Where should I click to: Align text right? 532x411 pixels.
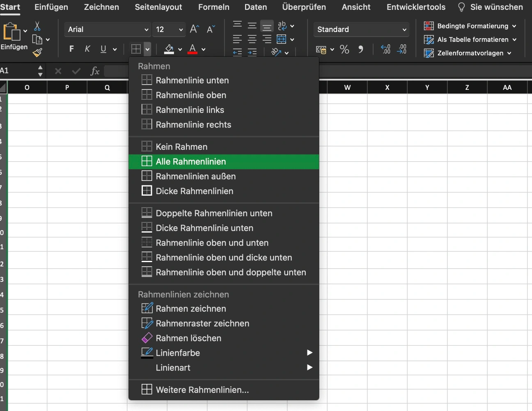(267, 39)
